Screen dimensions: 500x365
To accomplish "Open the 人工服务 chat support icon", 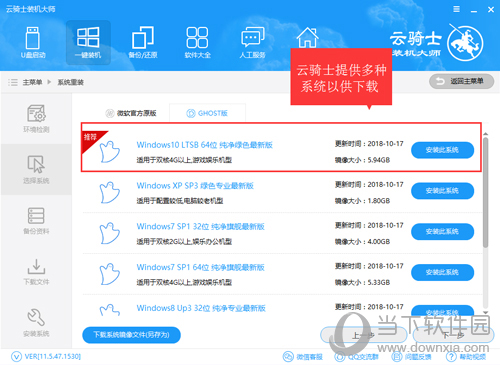I will (x=252, y=42).
